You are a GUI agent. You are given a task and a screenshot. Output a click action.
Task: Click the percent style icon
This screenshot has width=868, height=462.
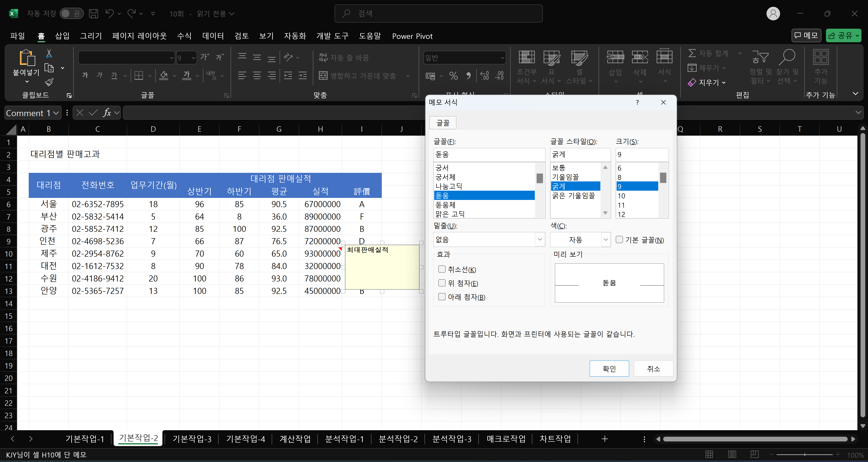pos(453,76)
